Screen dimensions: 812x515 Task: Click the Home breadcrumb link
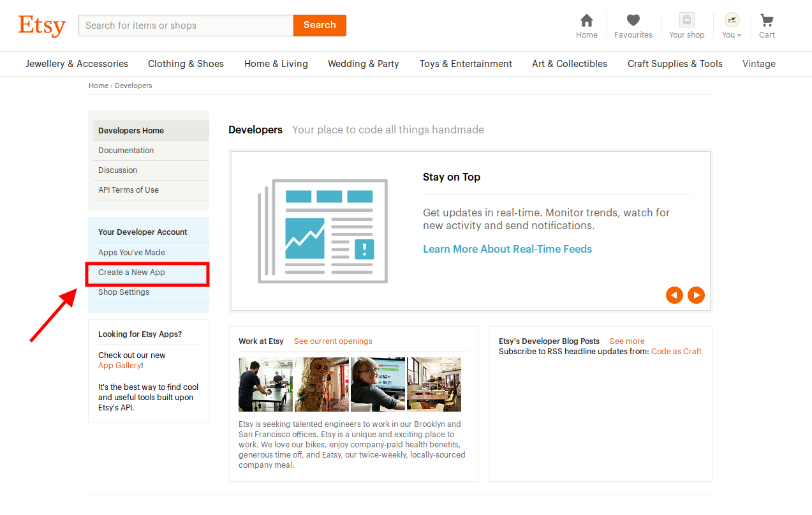pyautogui.click(x=98, y=86)
